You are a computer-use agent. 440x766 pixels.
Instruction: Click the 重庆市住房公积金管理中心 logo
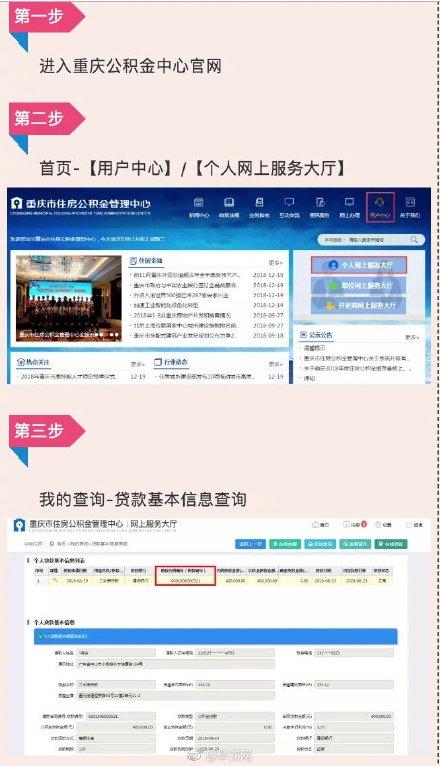tap(81, 205)
